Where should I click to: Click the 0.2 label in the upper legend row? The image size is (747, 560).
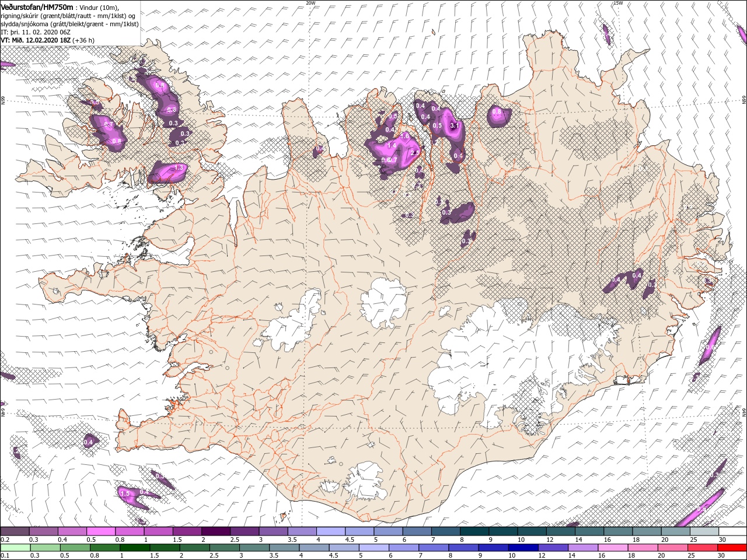pyautogui.click(x=5, y=540)
